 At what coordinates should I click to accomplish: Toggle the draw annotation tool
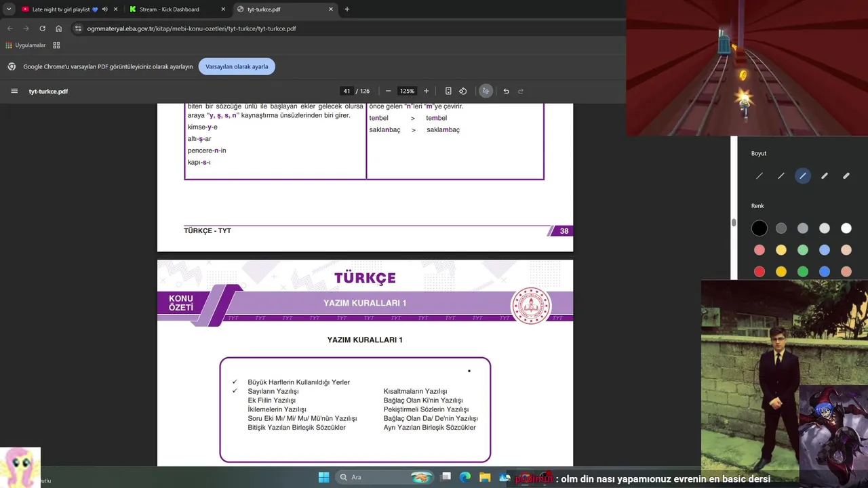(486, 91)
